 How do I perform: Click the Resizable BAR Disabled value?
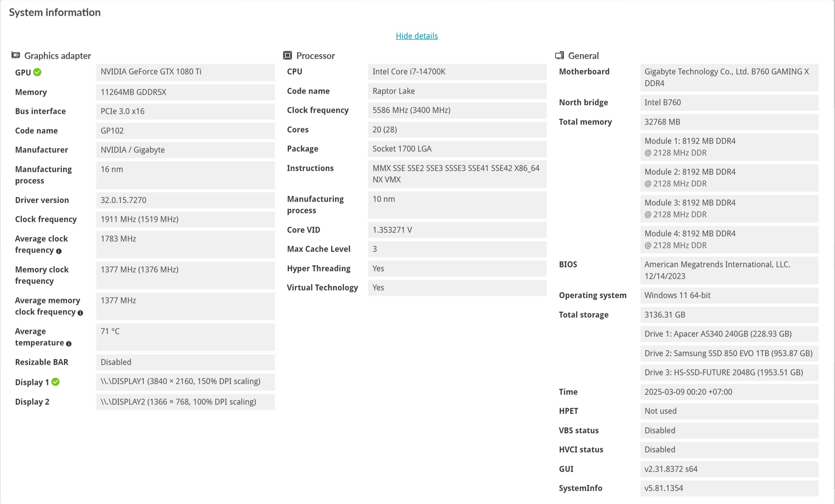pos(186,362)
